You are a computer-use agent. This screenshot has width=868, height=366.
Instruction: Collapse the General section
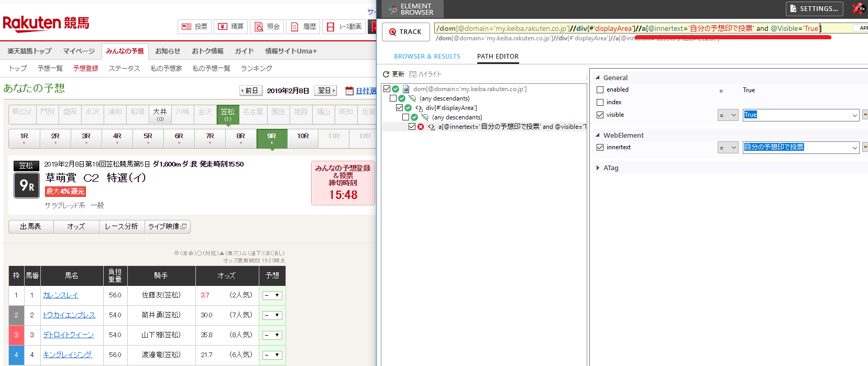click(x=598, y=77)
